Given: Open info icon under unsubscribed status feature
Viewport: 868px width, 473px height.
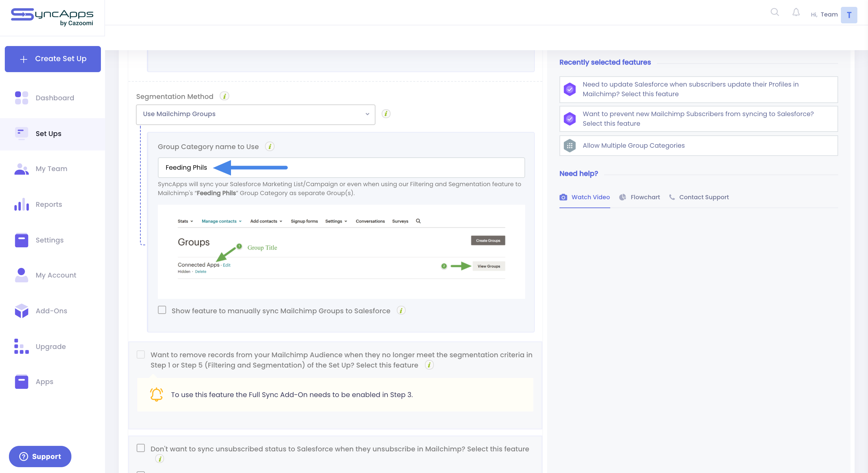Looking at the screenshot, I should 160,459.
